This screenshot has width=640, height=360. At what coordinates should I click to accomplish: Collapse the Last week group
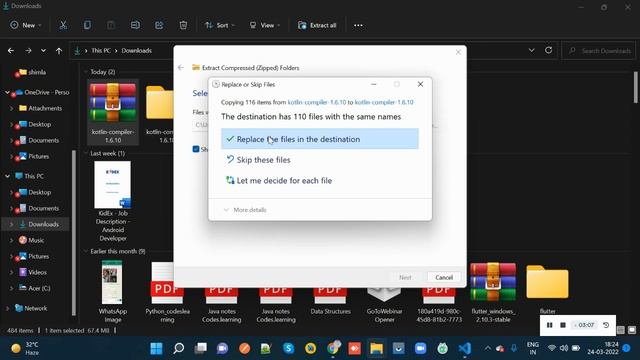click(86, 153)
